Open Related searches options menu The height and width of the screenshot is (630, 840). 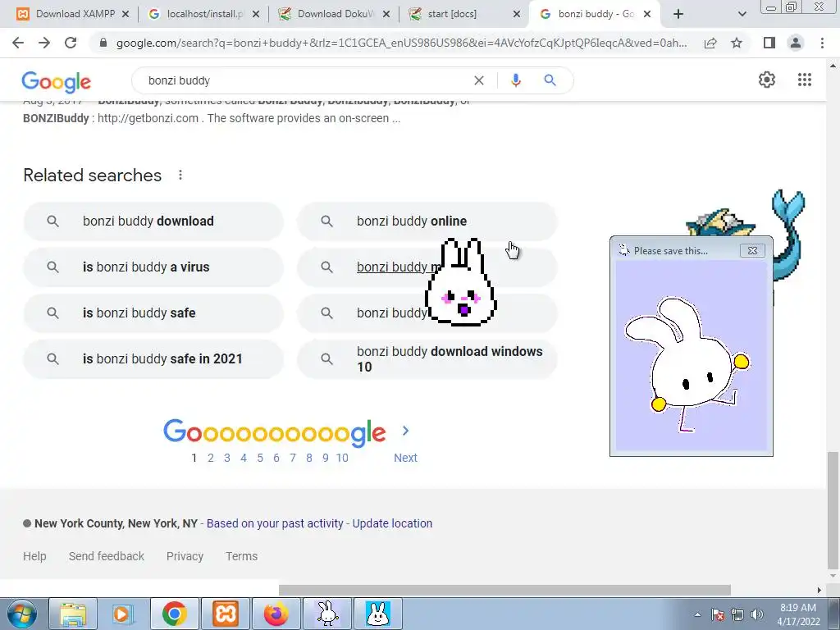(x=180, y=176)
